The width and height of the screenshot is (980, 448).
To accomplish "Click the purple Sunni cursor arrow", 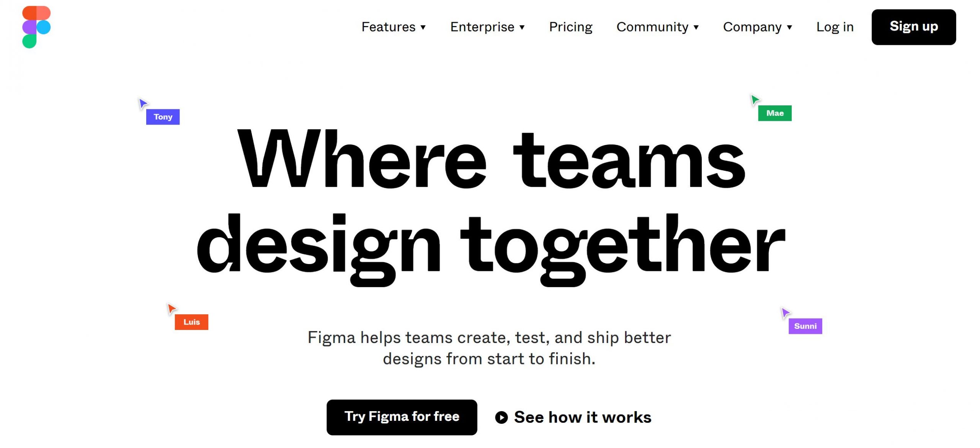I will (x=785, y=313).
